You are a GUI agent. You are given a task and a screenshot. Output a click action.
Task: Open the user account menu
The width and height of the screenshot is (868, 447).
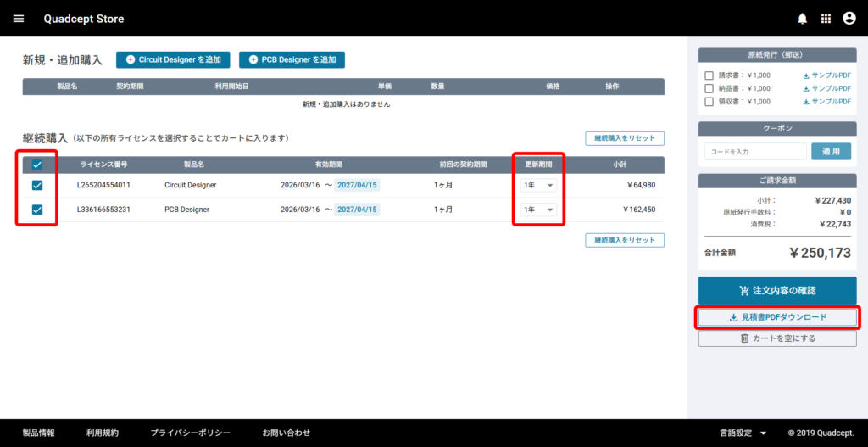849,19
